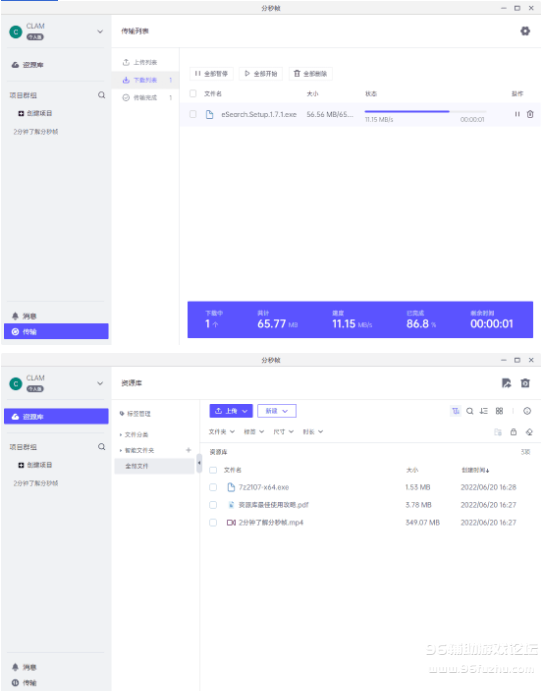Open the info panel icon in library toolbar
This screenshot has width=547, height=691.
point(527,411)
